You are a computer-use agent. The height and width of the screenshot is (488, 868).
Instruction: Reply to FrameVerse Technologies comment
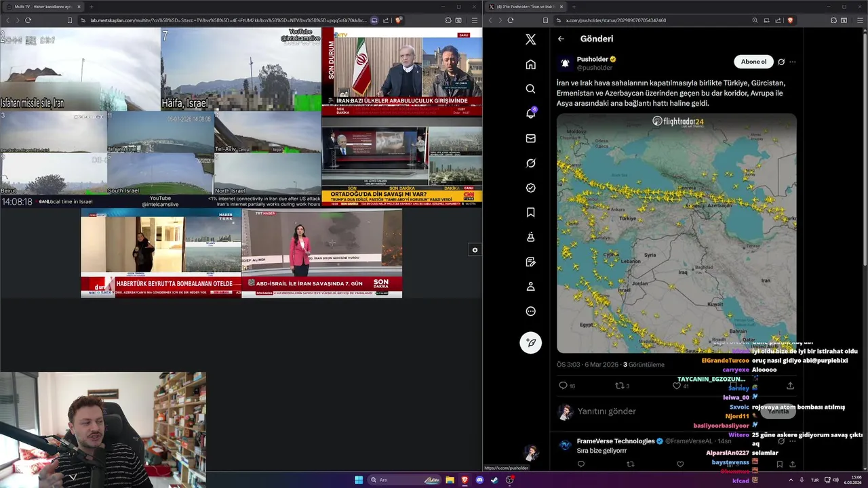pos(580,464)
